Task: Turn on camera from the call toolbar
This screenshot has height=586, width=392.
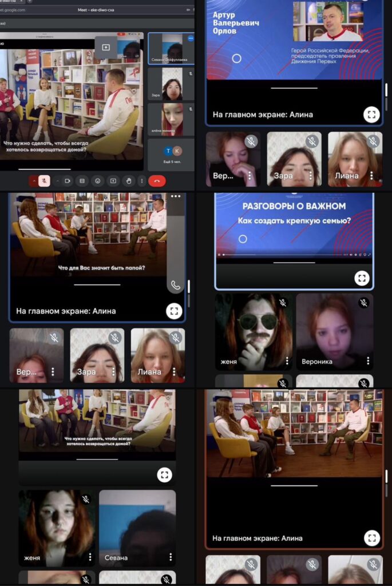Action: tap(68, 181)
